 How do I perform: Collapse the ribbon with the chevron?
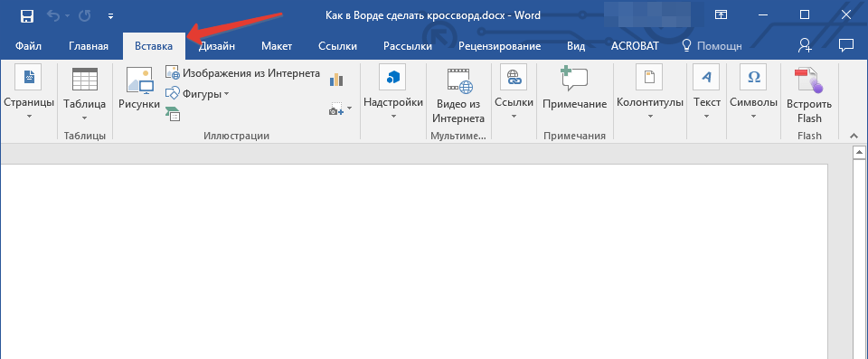click(853, 136)
